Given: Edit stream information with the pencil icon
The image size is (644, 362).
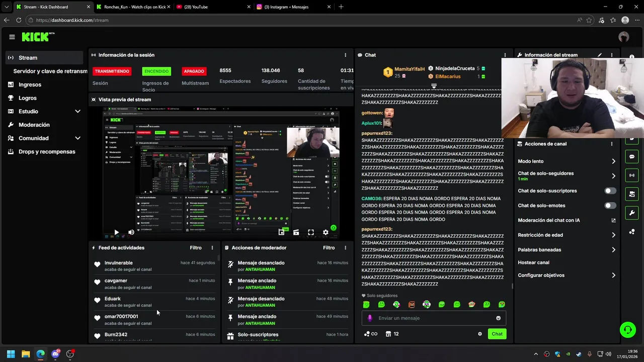Looking at the screenshot, I should 600,55.
